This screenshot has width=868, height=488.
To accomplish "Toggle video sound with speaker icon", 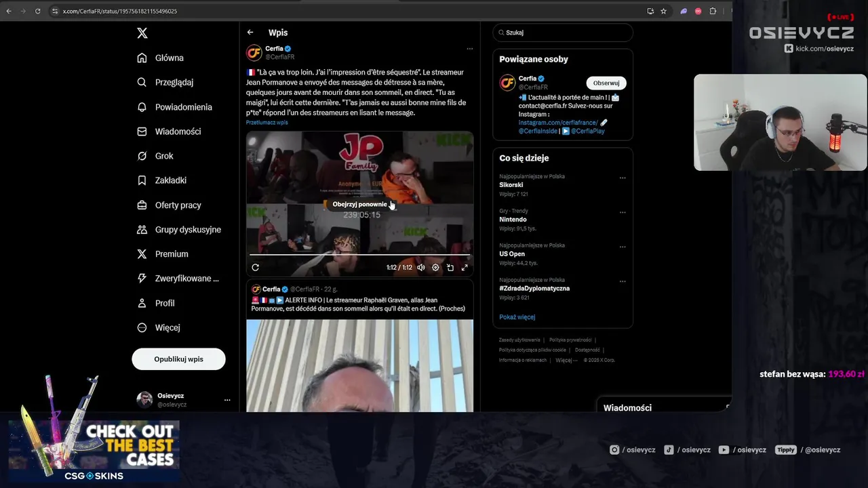I will [420, 268].
